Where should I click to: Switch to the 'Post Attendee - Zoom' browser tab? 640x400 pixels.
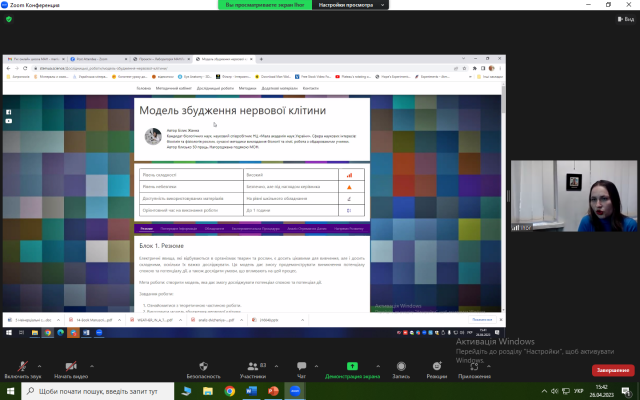[100, 59]
